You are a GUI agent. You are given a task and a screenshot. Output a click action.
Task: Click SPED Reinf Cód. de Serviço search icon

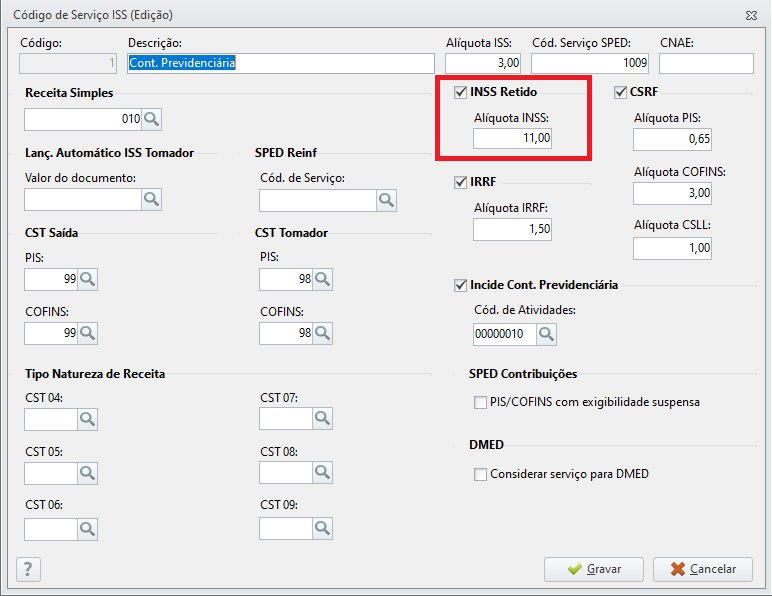click(x=387, y=200)
